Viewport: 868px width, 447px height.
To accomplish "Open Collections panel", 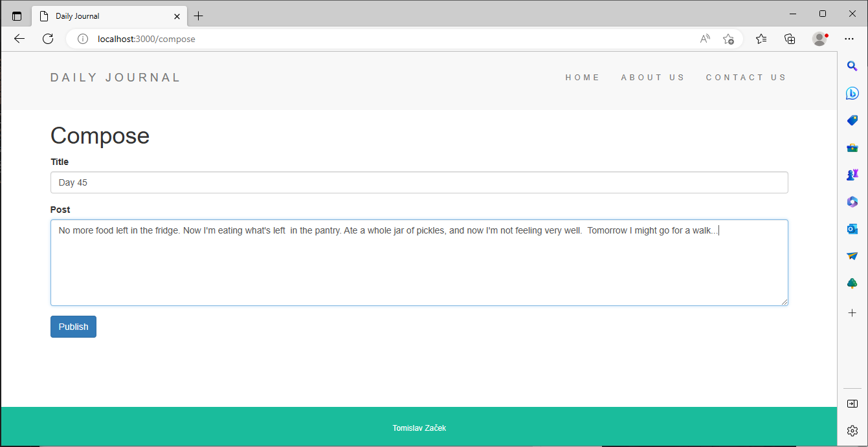I will point(790,39).
